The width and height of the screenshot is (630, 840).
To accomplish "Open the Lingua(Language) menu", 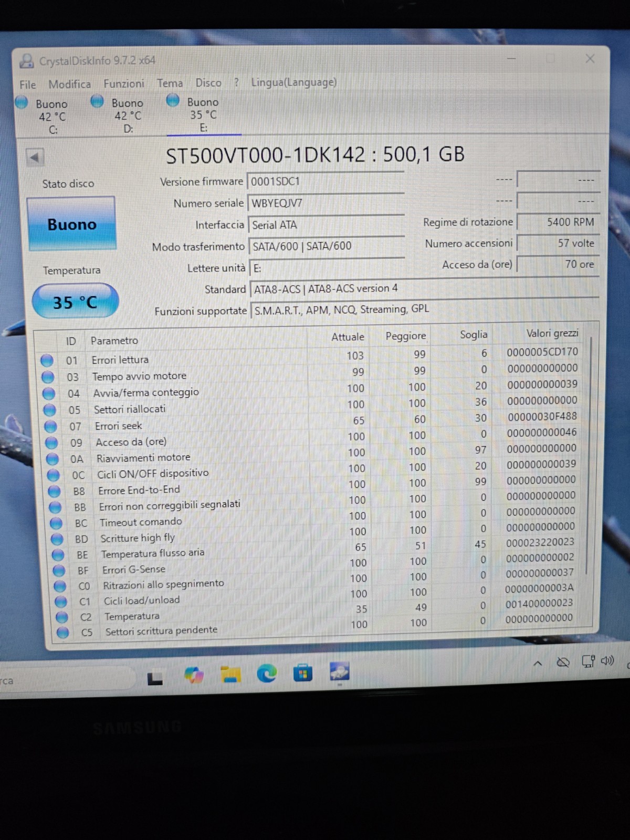I will pos(294,82).
